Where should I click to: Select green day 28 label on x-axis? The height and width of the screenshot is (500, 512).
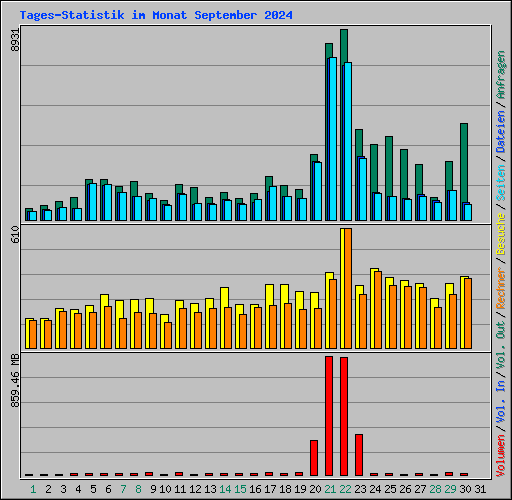click(x=435, y=489)
